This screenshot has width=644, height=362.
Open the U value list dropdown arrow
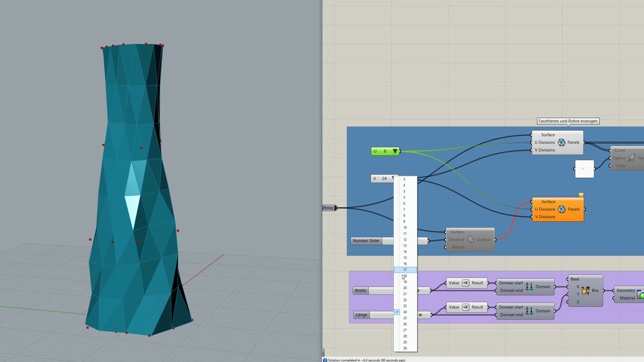pyautogui.click(x=395, y=151)
